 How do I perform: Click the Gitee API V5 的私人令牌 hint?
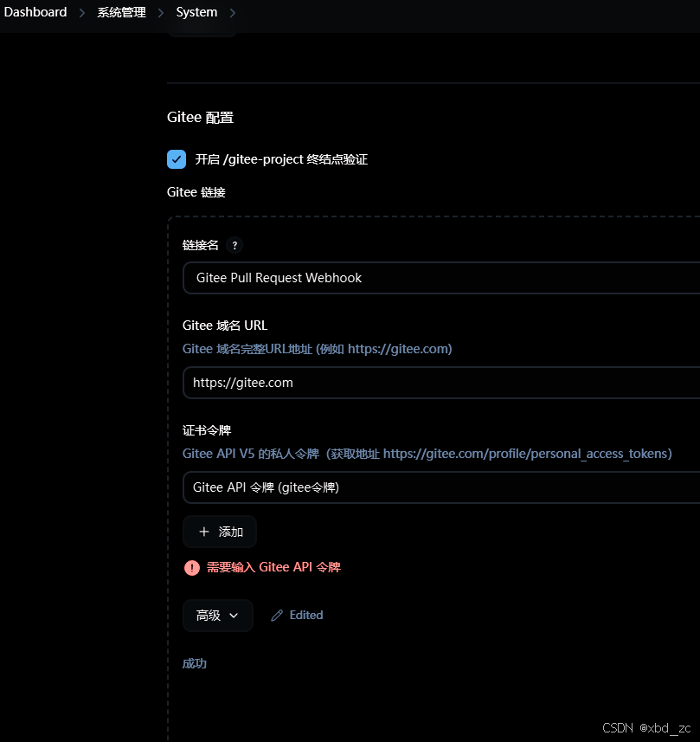[427, 454]
